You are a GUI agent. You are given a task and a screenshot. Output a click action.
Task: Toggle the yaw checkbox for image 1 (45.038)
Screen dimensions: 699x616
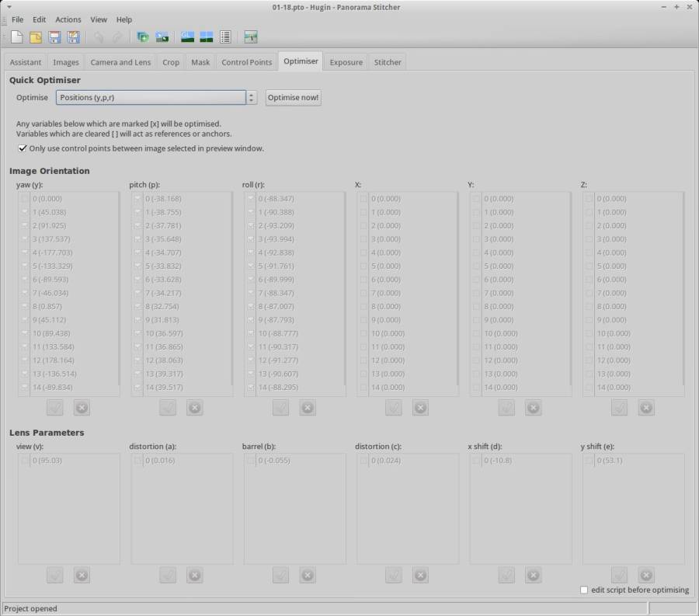pyautogui.click(x=26, y=212)
